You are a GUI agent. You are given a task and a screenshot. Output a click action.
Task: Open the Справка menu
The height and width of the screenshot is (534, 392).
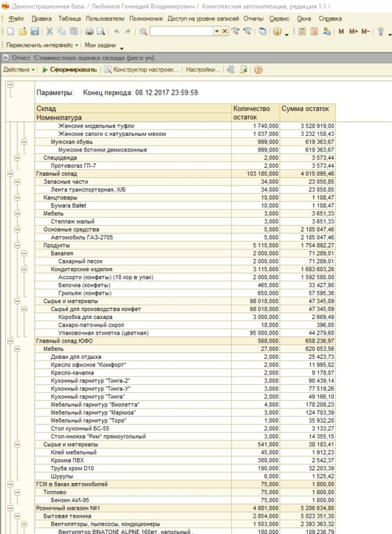click(x=330, y=19)
